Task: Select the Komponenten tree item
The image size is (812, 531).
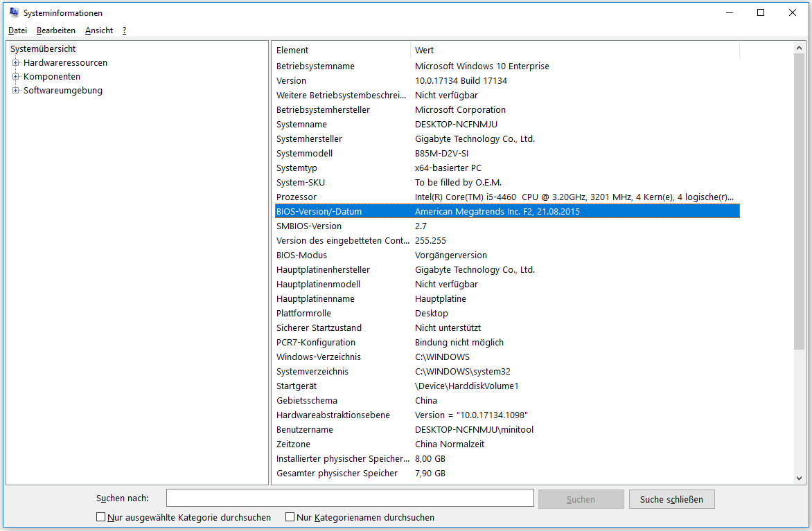Action: click(x=52, y=77)
